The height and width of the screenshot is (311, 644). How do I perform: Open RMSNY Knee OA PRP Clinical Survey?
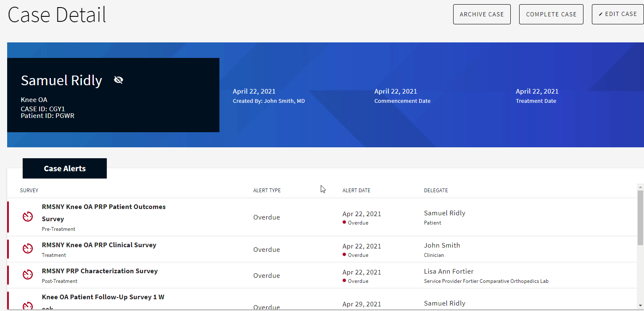pyautogui.click(x=99, y=245)
